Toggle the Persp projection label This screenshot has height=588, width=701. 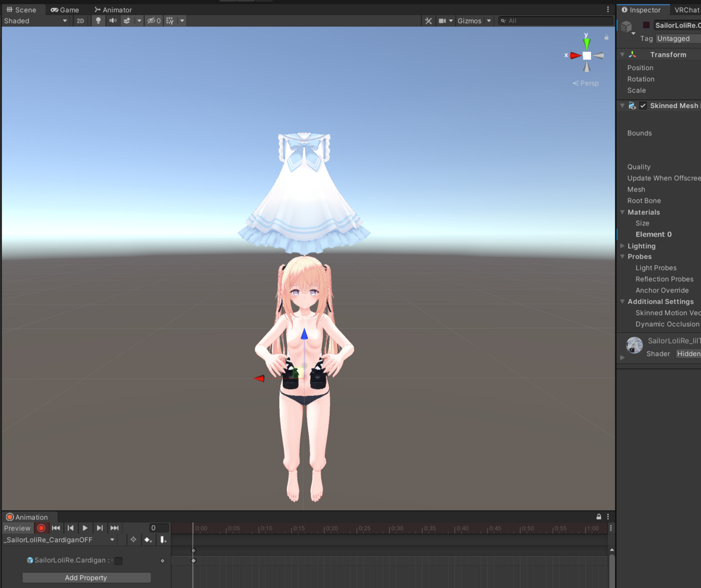pyautogui.click(x=586, y=83)
